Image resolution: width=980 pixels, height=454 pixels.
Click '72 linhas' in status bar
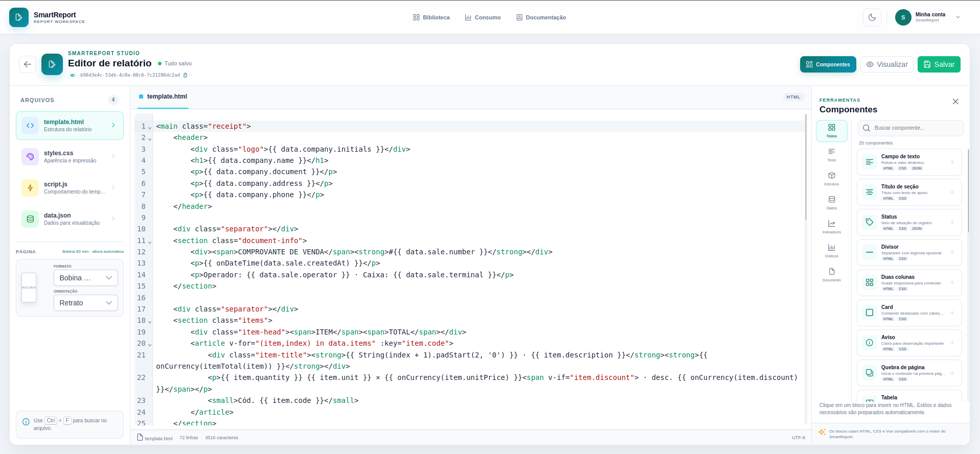(x=189, y=438)
